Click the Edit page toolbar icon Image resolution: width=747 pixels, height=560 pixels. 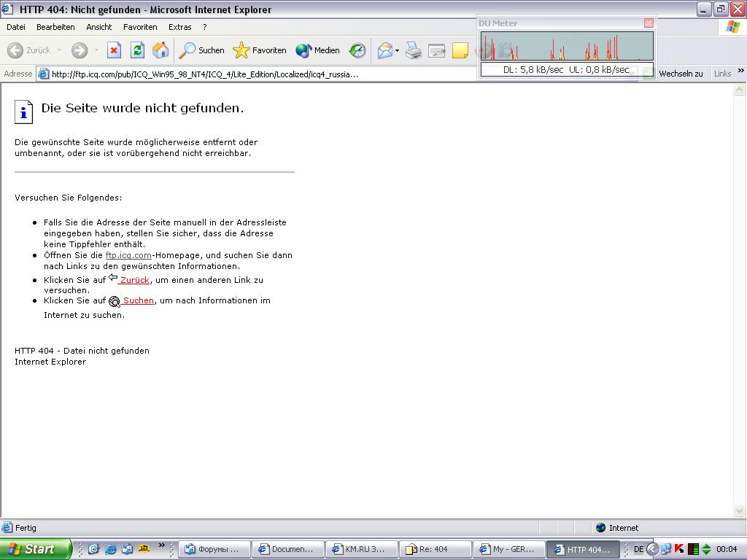coord(436,50)
